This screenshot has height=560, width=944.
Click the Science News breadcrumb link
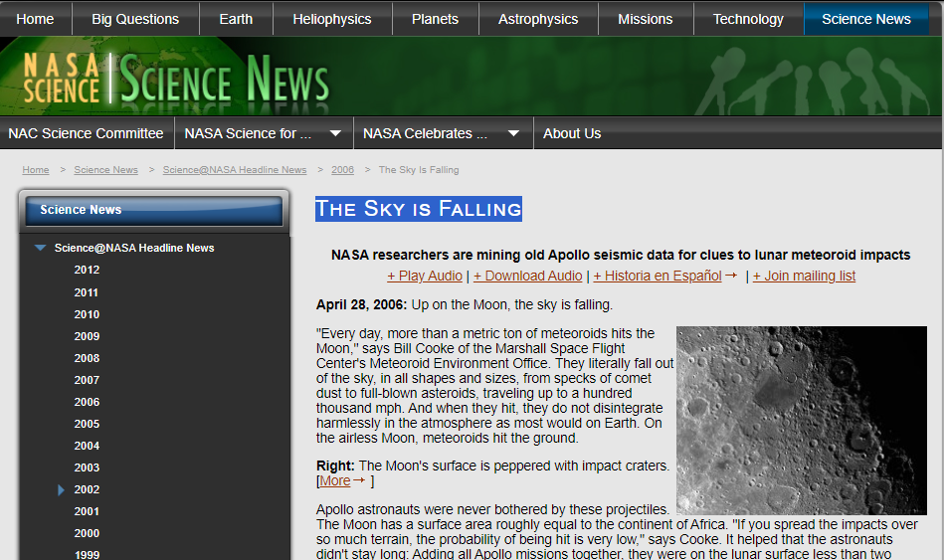[106, 170]
